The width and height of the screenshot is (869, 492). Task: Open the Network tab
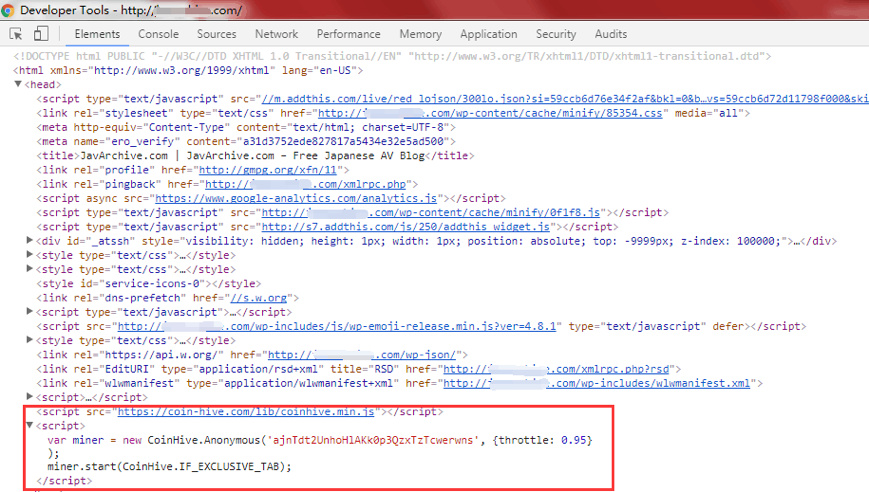[277, 34]
